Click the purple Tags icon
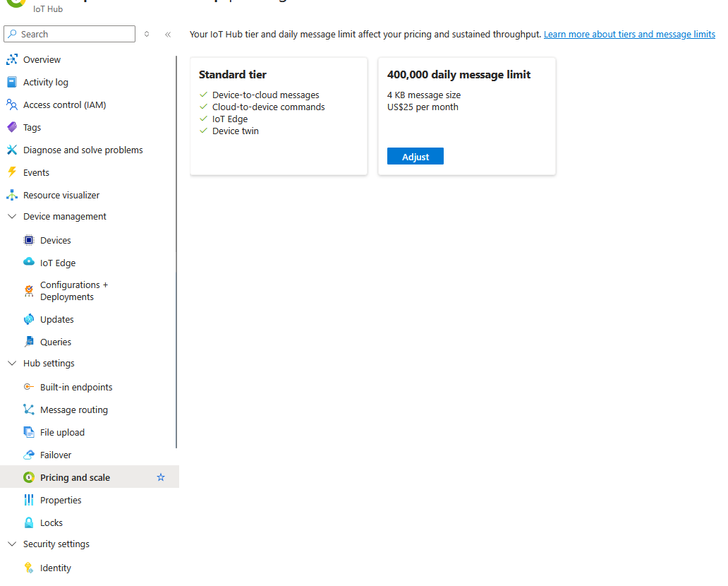Viewport: 728px width, 586px height. 12,127
